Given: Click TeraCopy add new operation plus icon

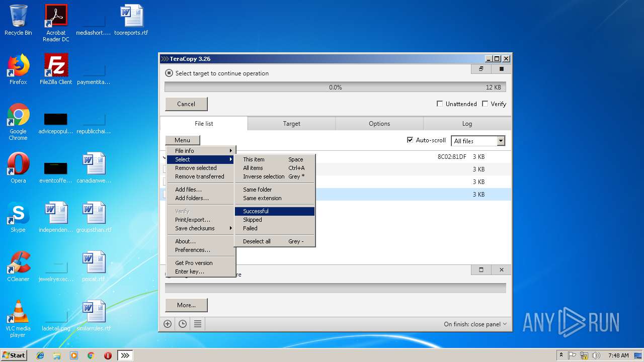Looking at the screenshot, I should pyautogui.click(x=168, y=324).
